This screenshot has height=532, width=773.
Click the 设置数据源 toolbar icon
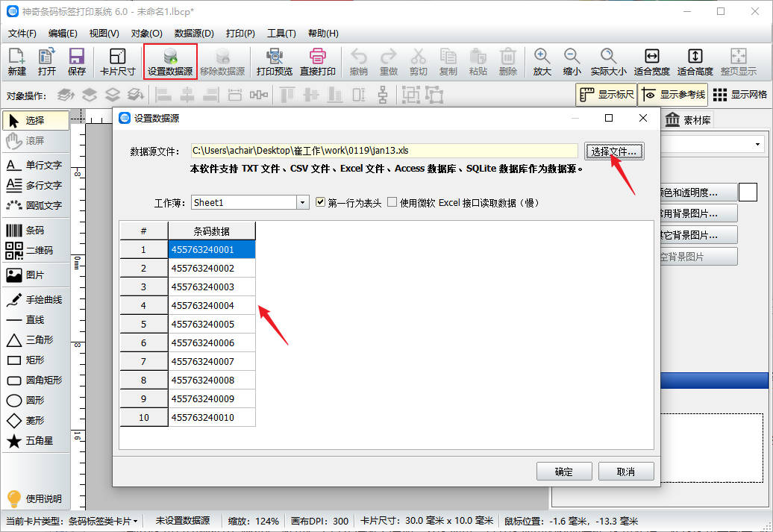point(170,62)
